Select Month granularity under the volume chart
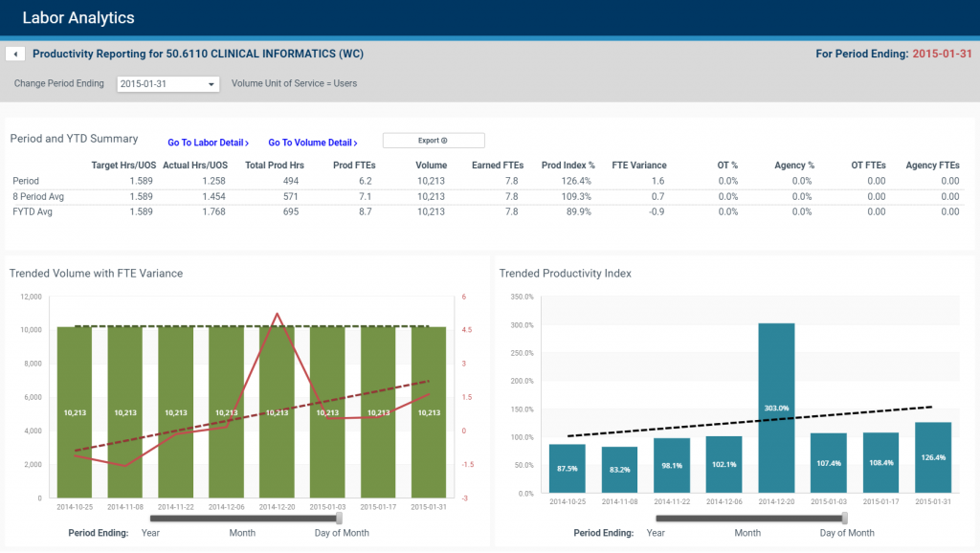 242,533
